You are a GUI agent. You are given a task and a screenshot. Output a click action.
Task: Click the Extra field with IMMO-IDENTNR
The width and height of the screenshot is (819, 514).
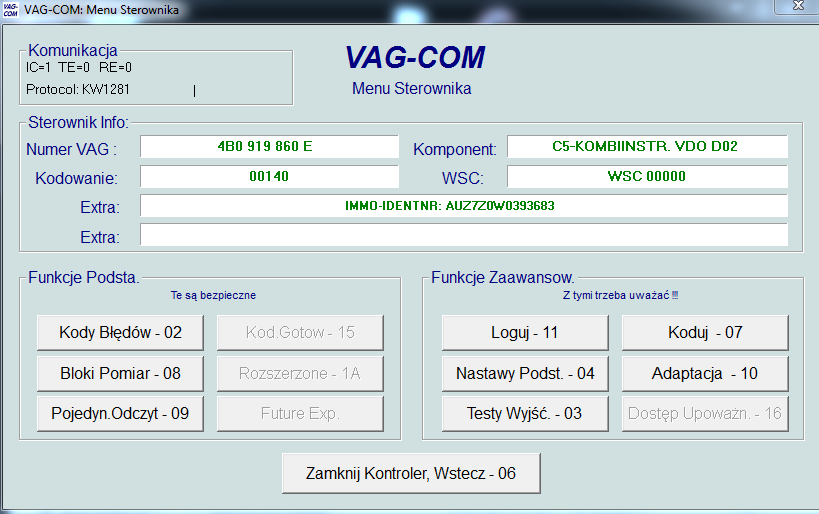(464, 206)
